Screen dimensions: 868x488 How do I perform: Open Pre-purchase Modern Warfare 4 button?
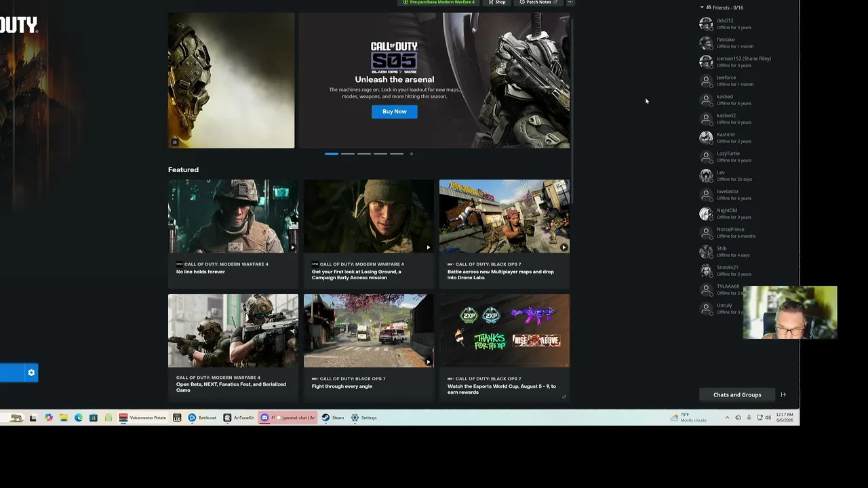(x=439, y=2)
